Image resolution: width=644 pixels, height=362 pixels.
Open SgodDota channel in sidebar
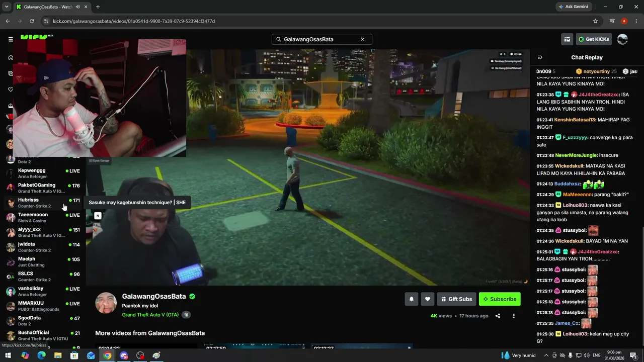pyautogui.click(x=43, y=321)
